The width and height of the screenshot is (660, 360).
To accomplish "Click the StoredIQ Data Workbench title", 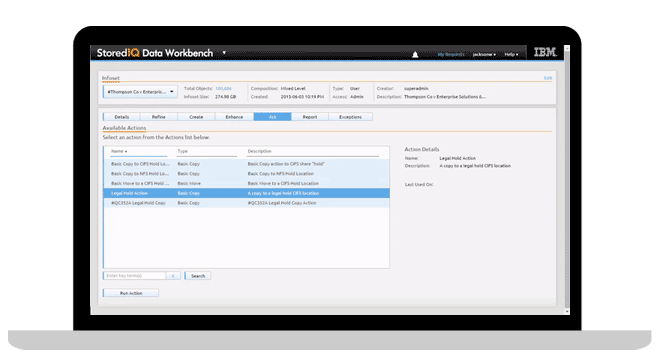I will 155,53.
